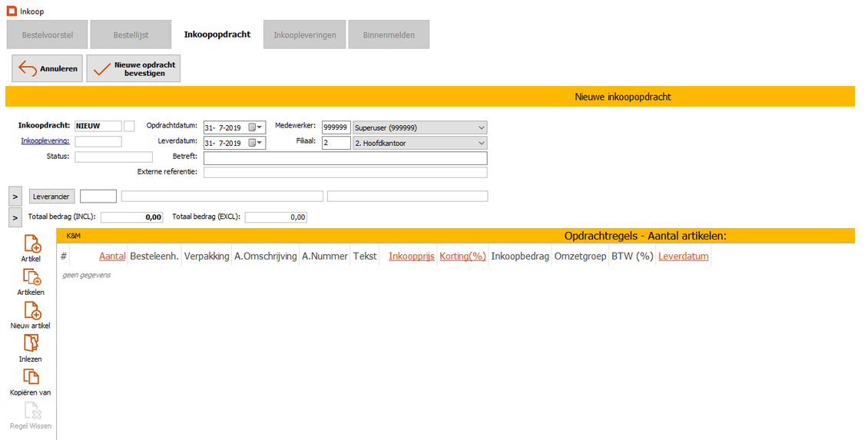Click the Nieuw artikel icon

click(31, 311)
